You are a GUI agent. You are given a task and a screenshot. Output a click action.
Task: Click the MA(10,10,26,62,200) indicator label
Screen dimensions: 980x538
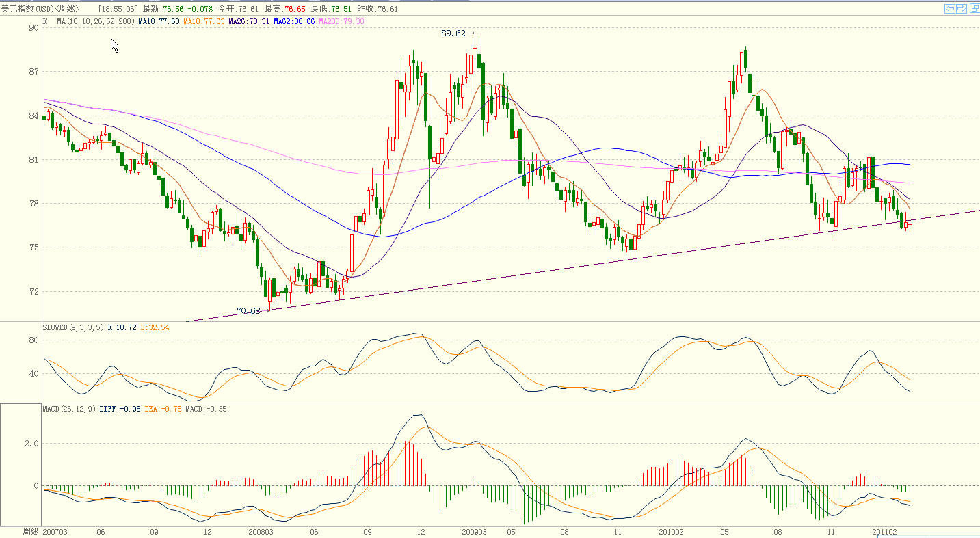(x=96, y=22)
